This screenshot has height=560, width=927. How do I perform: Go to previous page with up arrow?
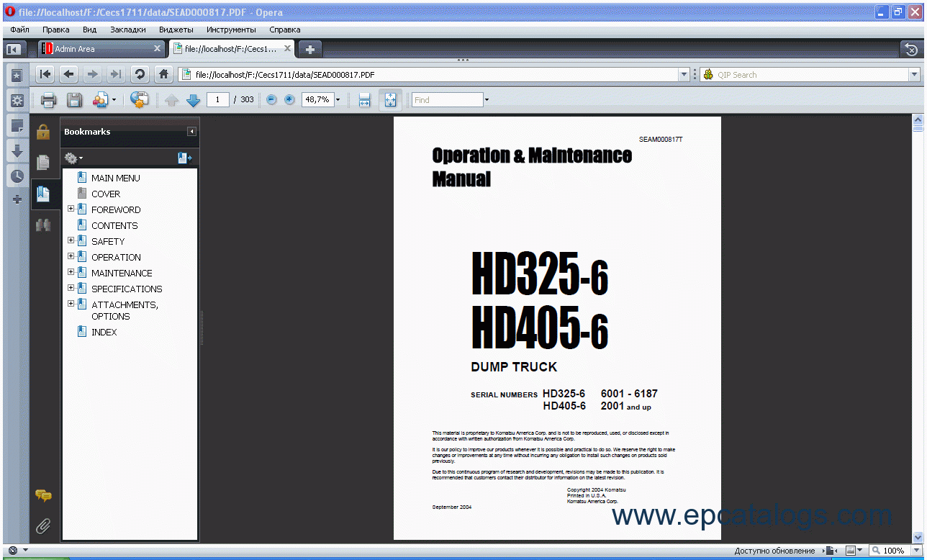[x=171, y=100]
